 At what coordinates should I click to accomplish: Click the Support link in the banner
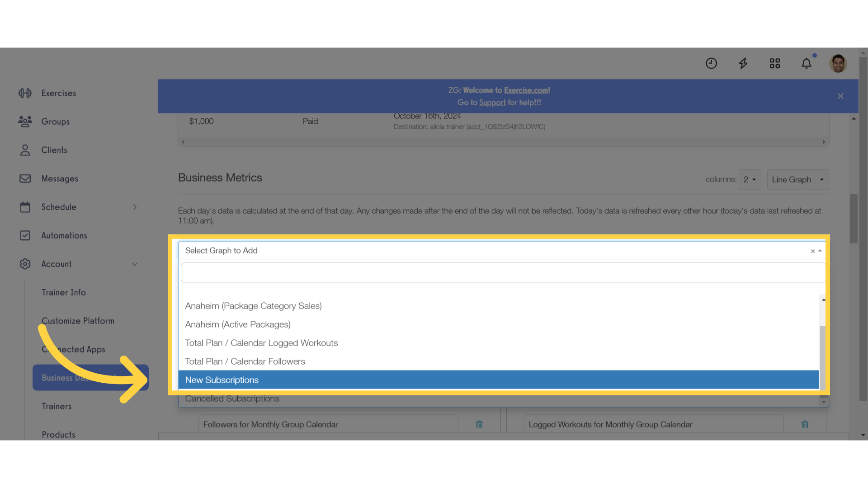pyautogui.click(x=492, y=103)
